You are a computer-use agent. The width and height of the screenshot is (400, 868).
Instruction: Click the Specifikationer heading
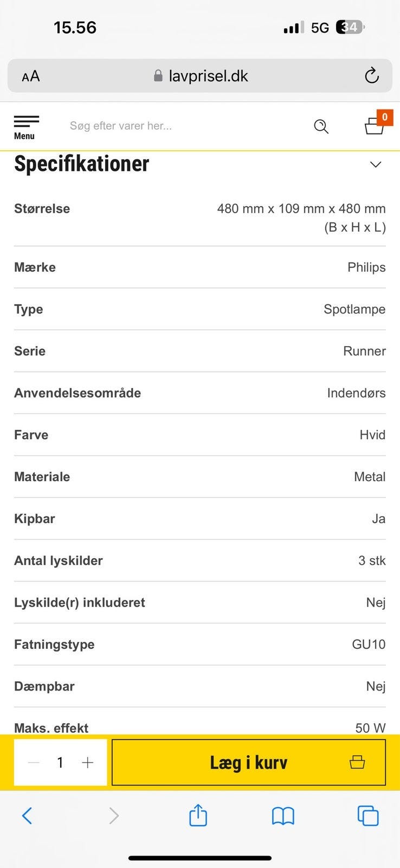pos(81,164)
